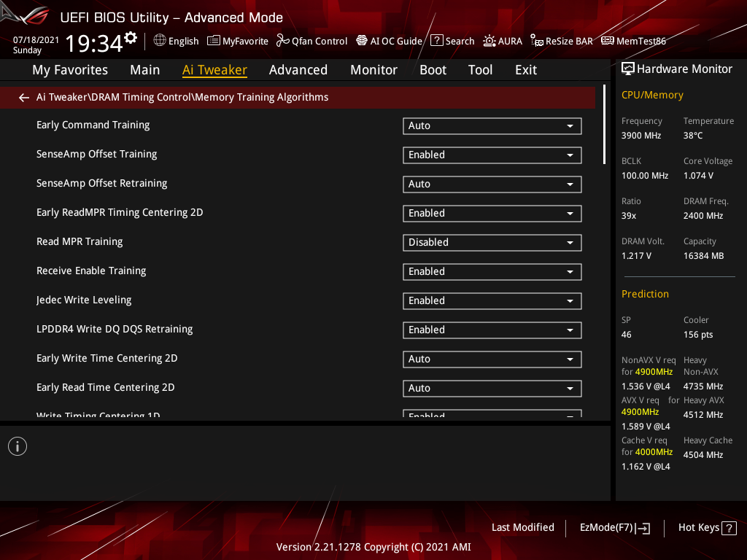Open the Qfan Control utility
747x560 pixels.
[x=311, y=41]
